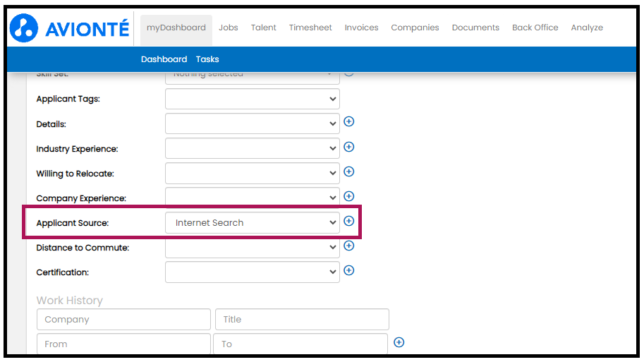This screenshot has width=644, height=362.
Task: Open the Applicant Source dropdown
Action: pyautogui.click(x=252, y=223)
